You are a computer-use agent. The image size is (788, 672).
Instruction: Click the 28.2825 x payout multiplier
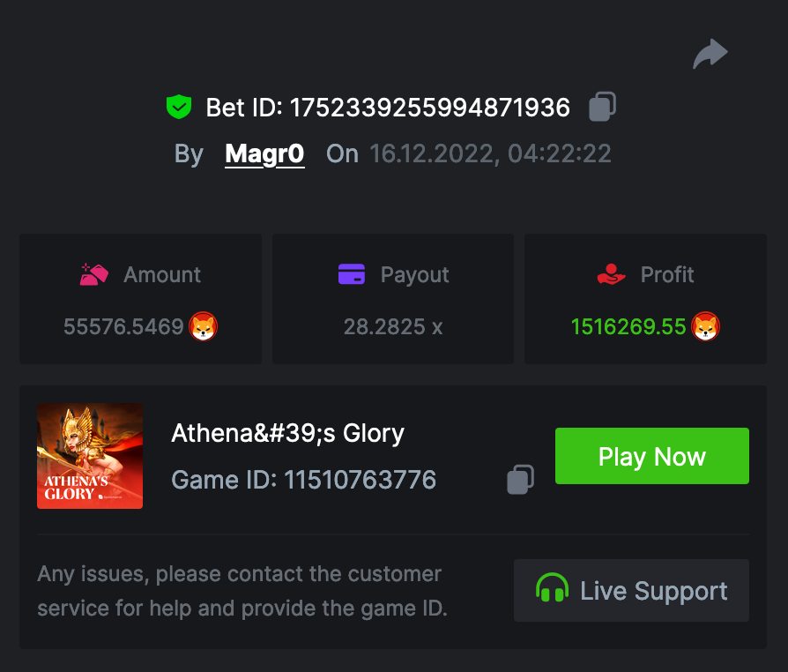(x=393, y=327)
